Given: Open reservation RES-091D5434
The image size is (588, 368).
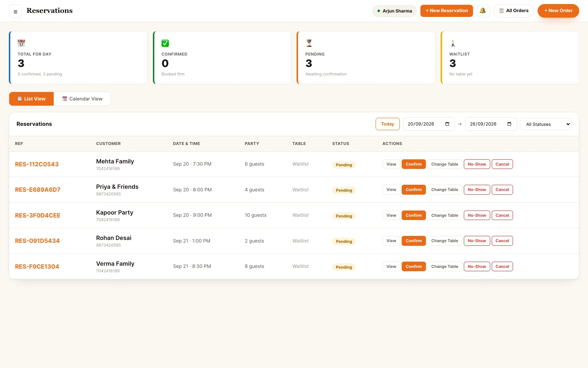Looking at the screenshot, I should [37, 241].
